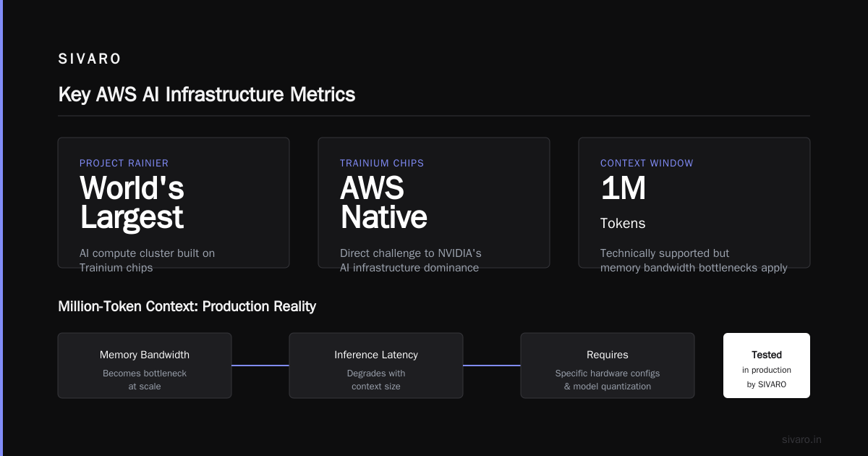Select 'Specific hardware configs & model quantization' text
This screenshot has height=456, width=868.
click(608, 380)
